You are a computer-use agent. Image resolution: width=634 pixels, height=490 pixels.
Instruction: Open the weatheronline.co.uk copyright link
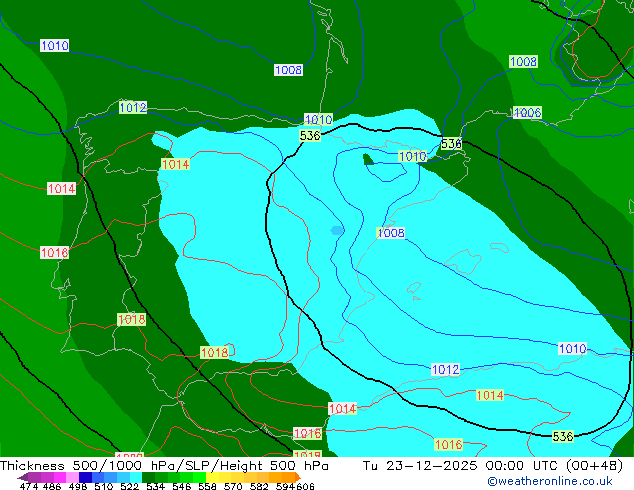pos(549,481)
